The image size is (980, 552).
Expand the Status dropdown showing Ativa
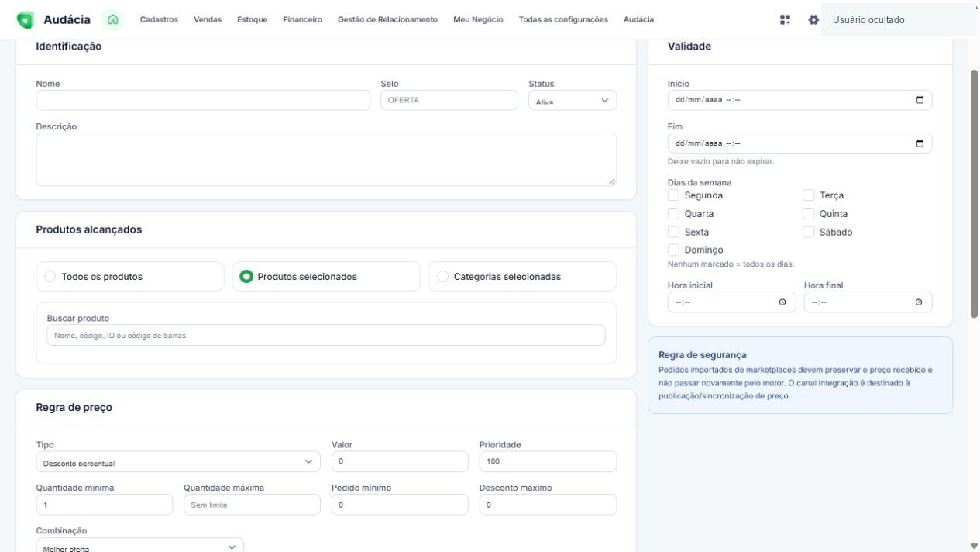tap(573, 101)
